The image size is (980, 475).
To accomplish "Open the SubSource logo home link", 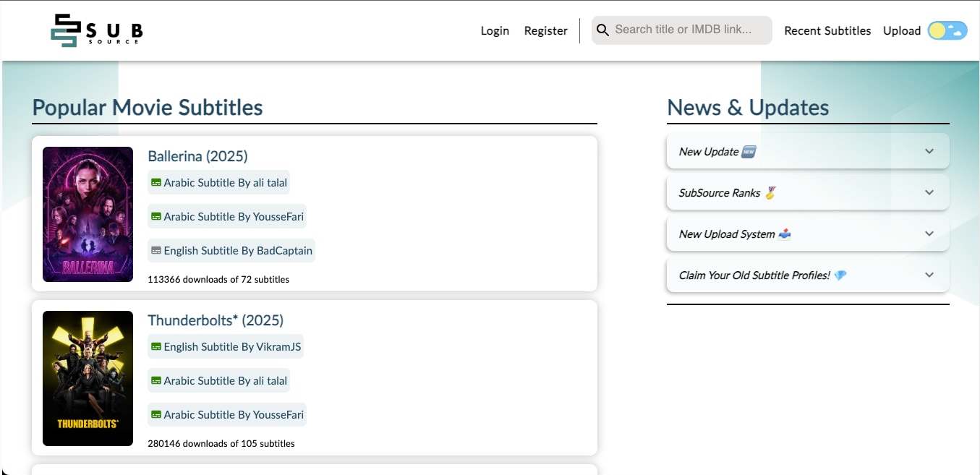I will pos(97,30).
